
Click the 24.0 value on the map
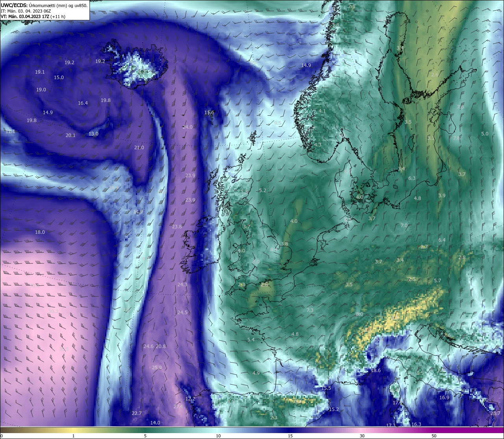(x=187, y=127)
